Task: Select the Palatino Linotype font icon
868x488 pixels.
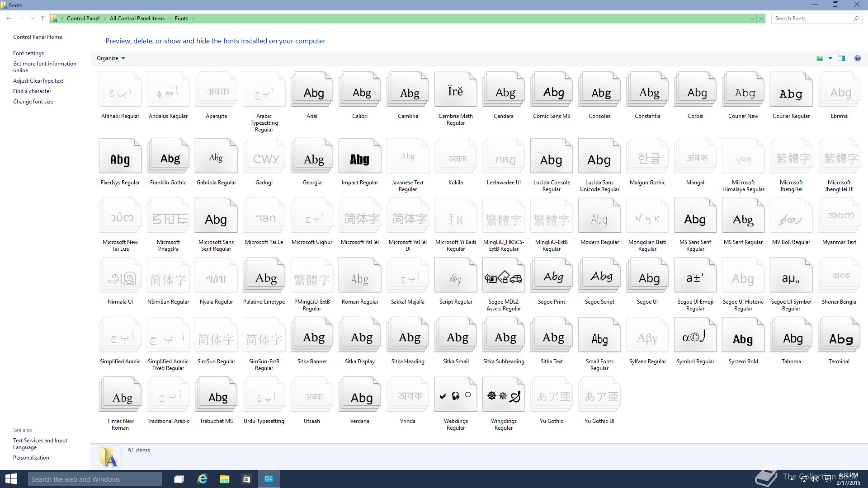Action: [x=264, y=275]
